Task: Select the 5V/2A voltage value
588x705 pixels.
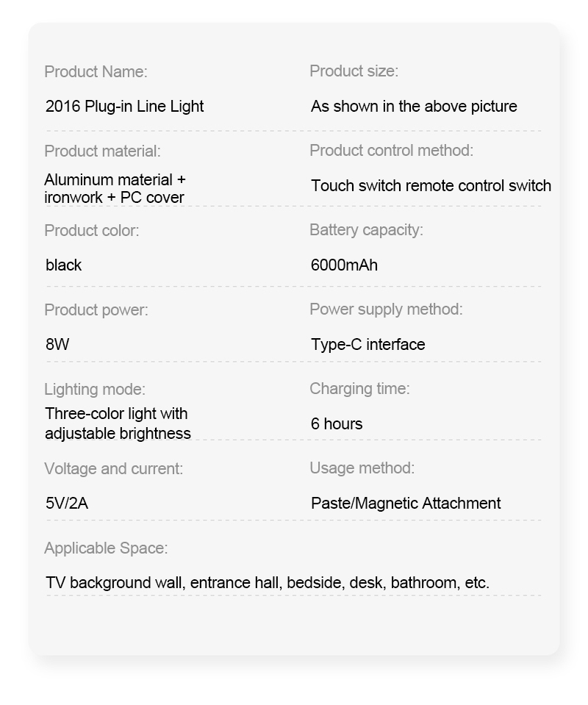Action: (x=67, y=503)
